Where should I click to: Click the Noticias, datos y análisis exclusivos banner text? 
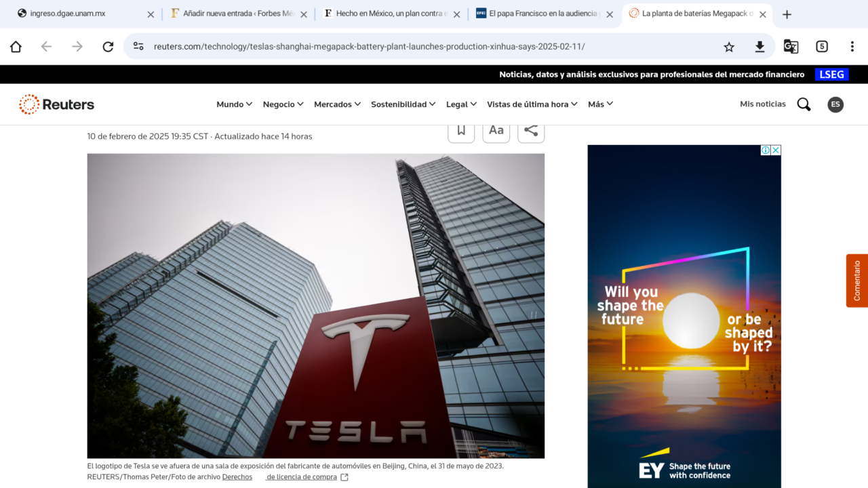(652, 75)
